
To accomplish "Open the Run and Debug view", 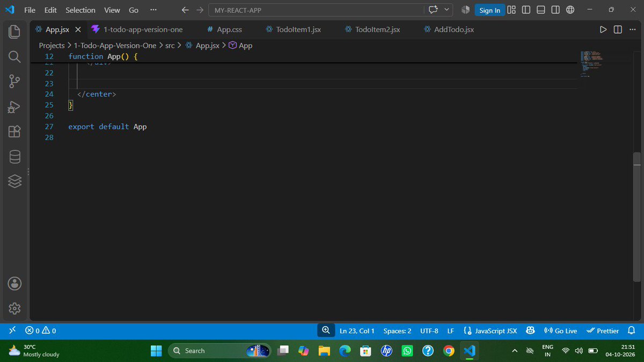I will (14, 107).
